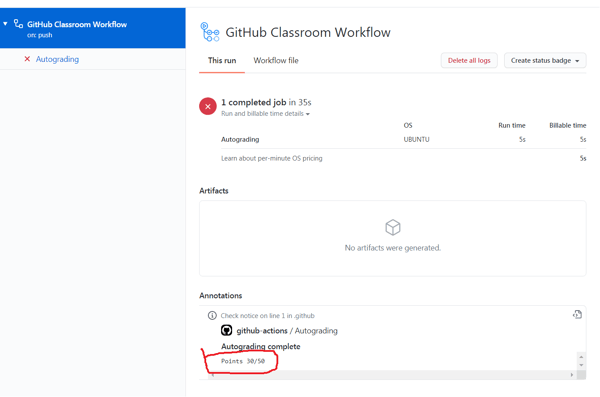Open the Create status badge dropdown
The image size is (600, 397).
[545, 60]
